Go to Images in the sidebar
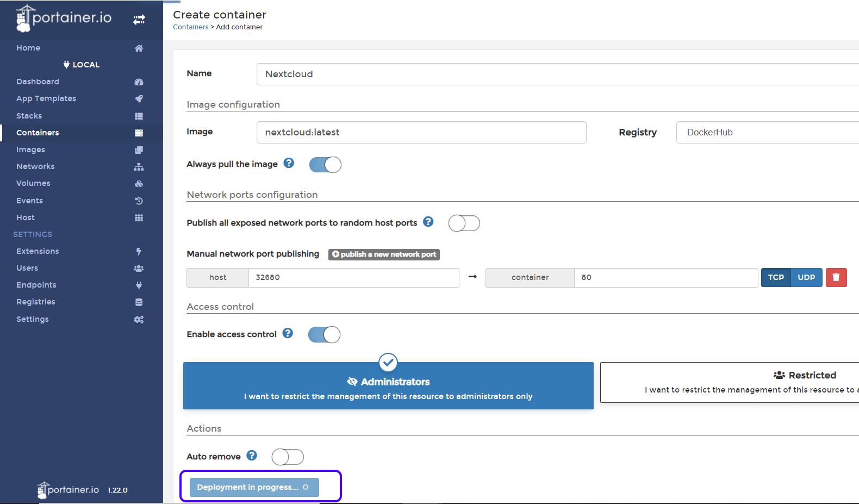This screenshot has width=859, height=504. coord(30,150)
